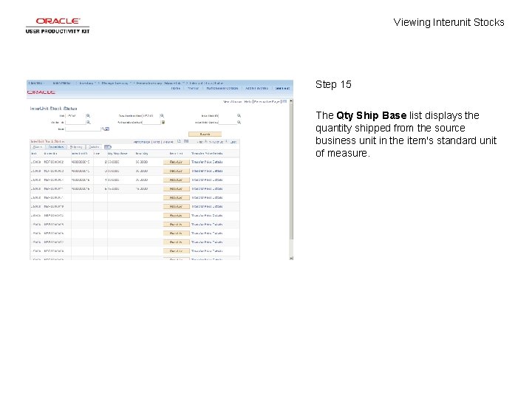The width and height of the screenshot is (532, 399).
Task: Click the Transfer Price Details column header
Action: 207,154
